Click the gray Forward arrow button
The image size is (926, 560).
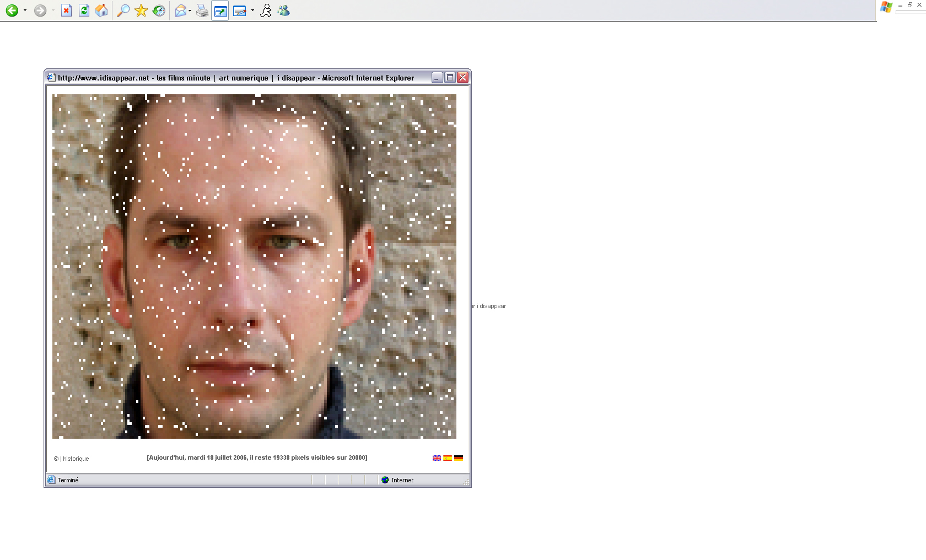click(40, 10)
